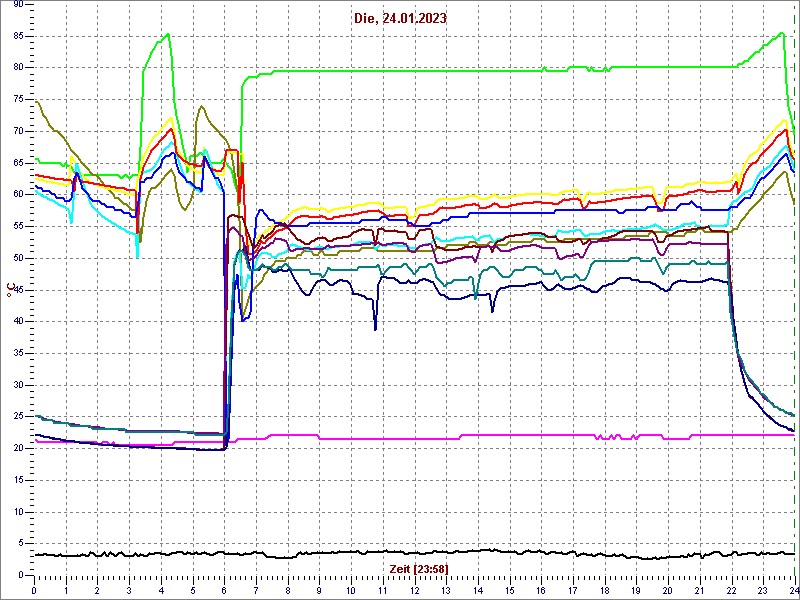
Task: Click the °C unit label on the vertical axis
Action: 10,290
